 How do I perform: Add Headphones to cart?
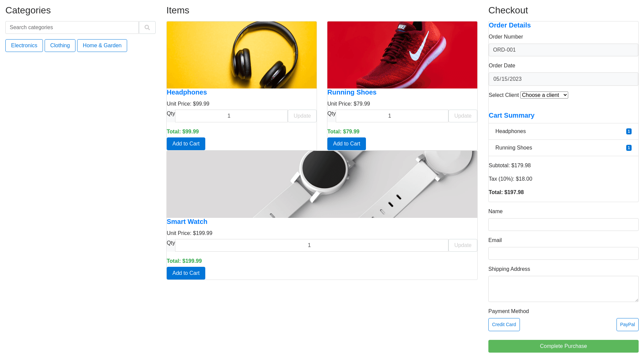[x=186, y=144]
